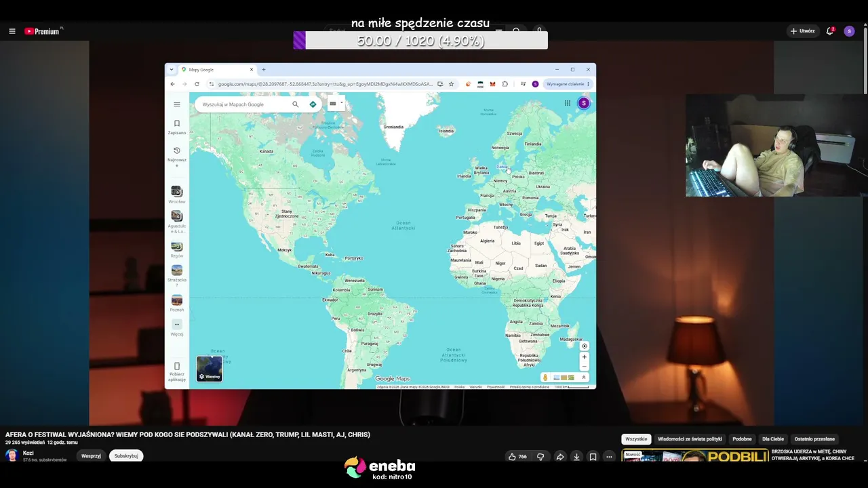Screen dimensions: 868x488
Task: Click the browser address bar URL
Action: click(325, 84)
